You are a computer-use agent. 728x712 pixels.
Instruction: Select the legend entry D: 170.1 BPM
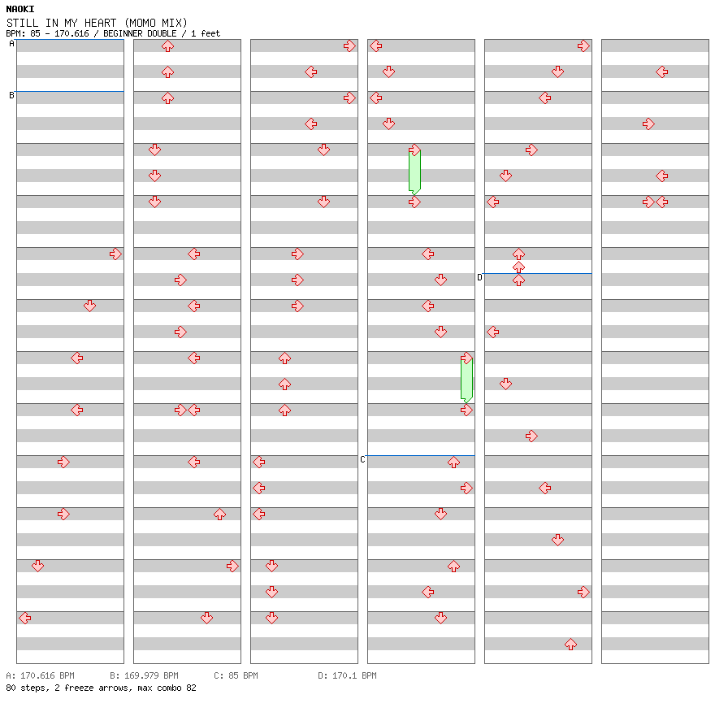click(x=347, y=675)
